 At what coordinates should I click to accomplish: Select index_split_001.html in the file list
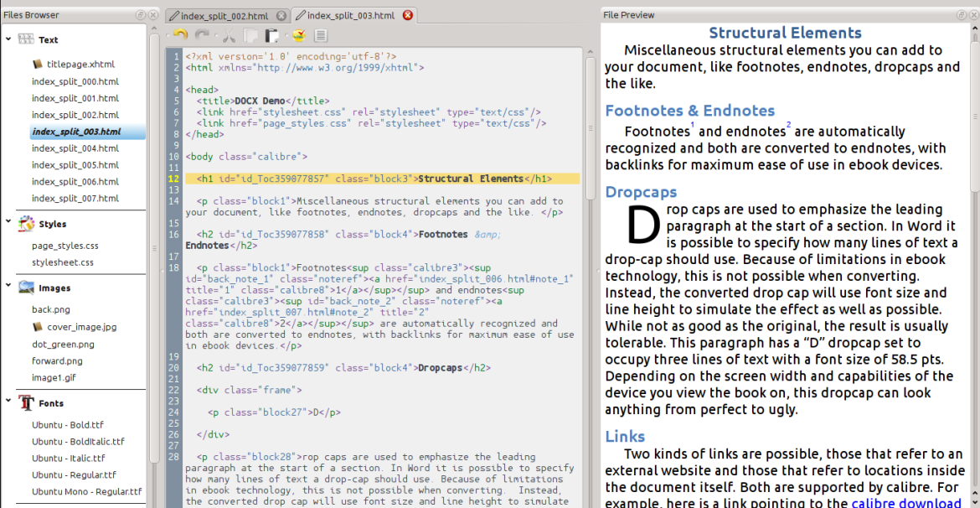[75, 98]
